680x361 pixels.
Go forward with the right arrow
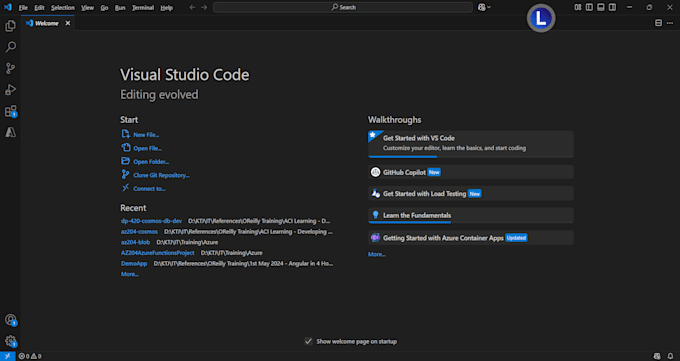[x=204, y=7]
